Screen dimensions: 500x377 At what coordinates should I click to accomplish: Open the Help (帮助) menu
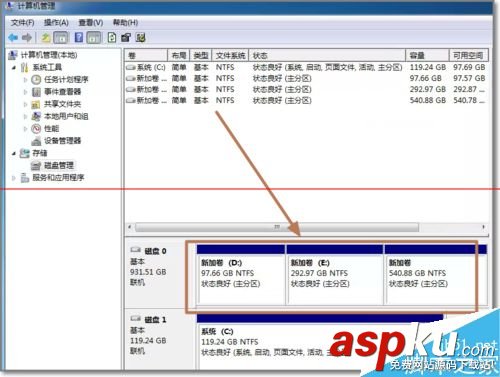[125, 23]
